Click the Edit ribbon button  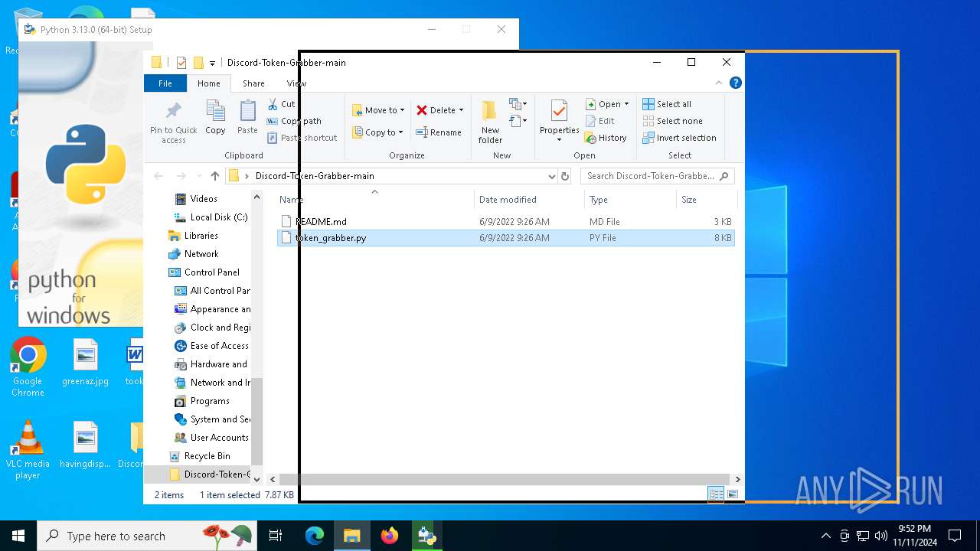pos(600,121)
